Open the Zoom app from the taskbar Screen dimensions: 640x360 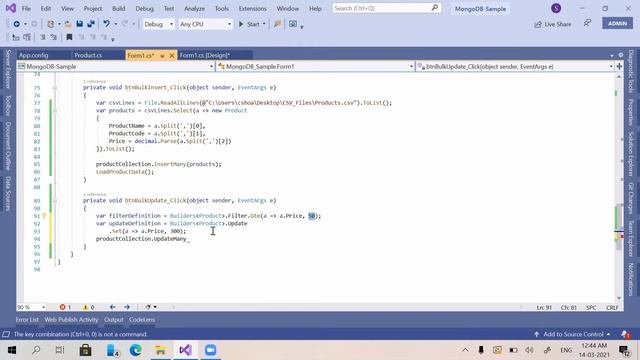[x=211, y=350]
